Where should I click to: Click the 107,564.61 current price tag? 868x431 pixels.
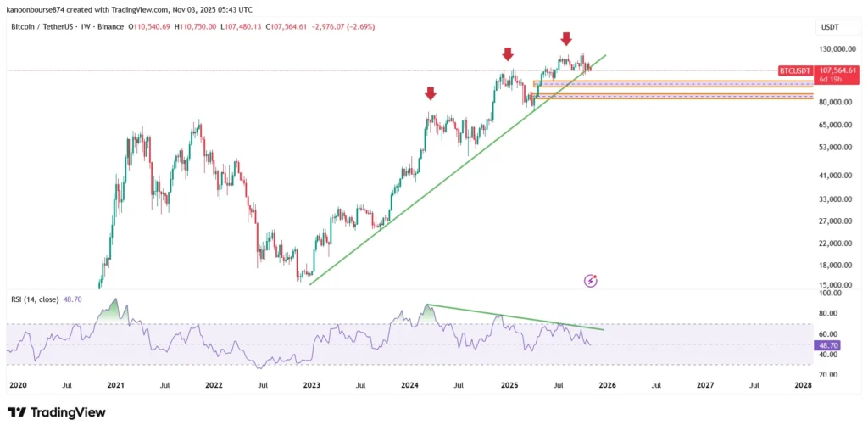tap(838, 71)
